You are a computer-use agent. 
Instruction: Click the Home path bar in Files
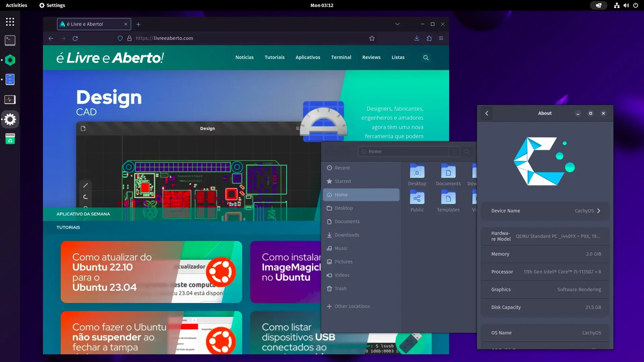coord(403,152)
